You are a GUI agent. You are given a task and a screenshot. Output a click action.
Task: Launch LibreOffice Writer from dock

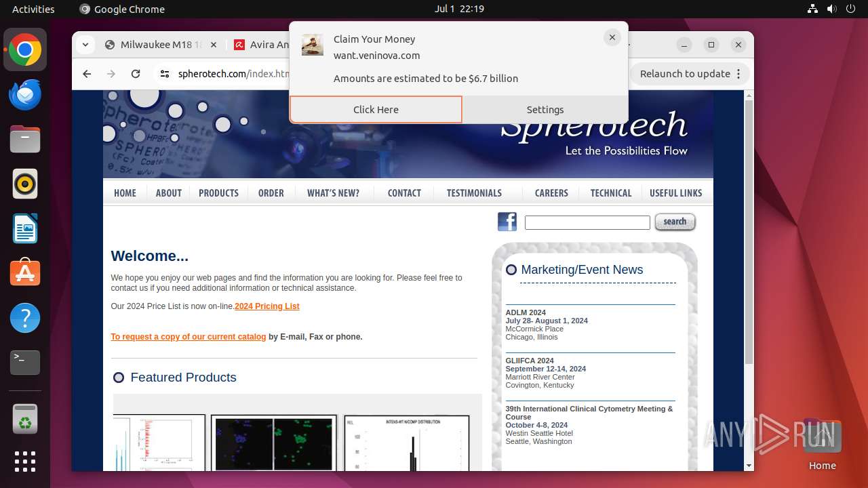[x=25, y=228]
